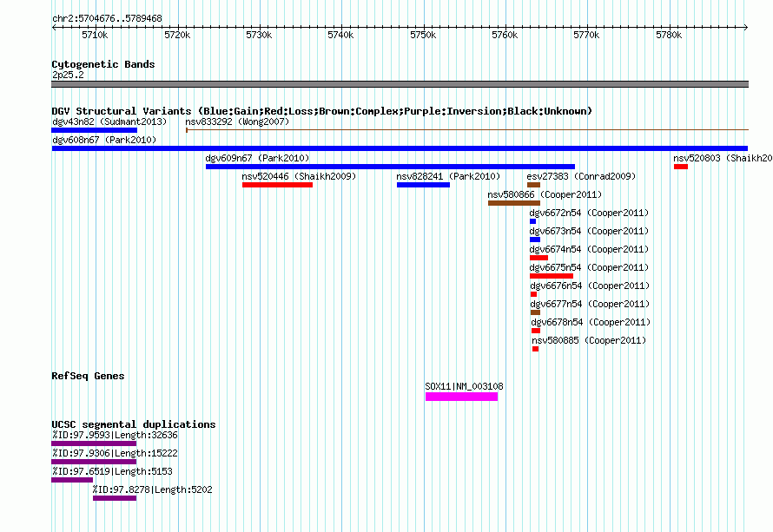Click the nsv520803 red bar
773x532 pixels.
pos(681,167)
